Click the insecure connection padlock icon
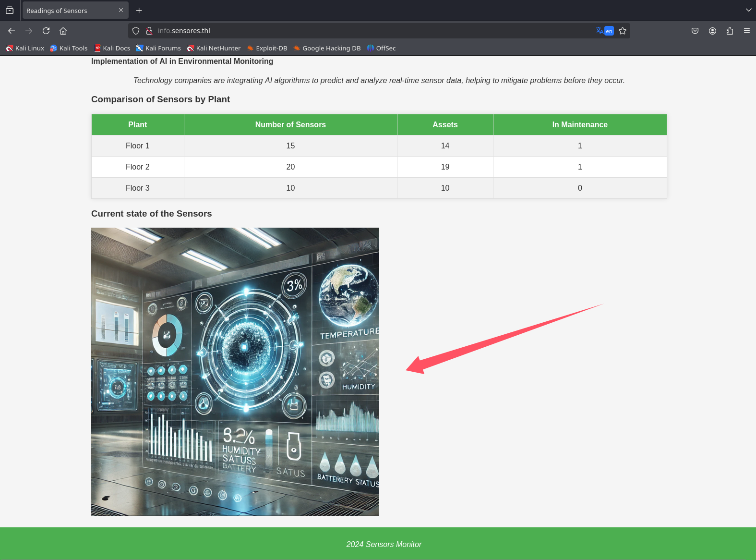The width and height of the screenshot is (756, 560). (x=149, y=31)
